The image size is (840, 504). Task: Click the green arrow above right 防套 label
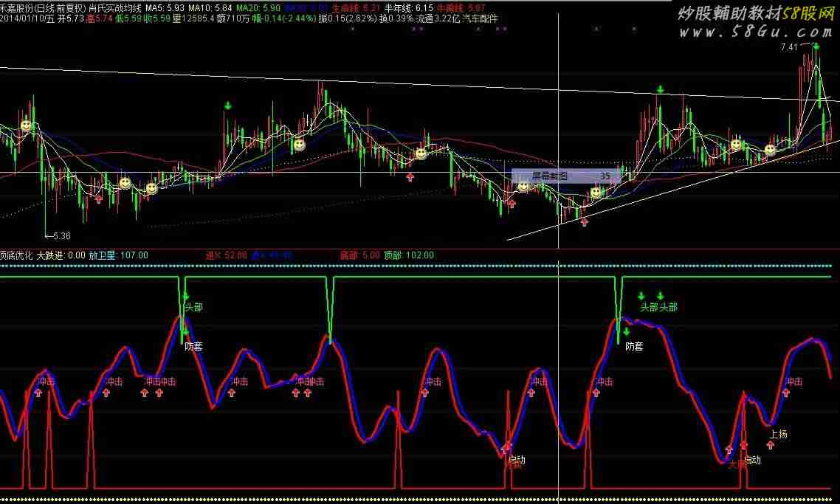[626, 332]
